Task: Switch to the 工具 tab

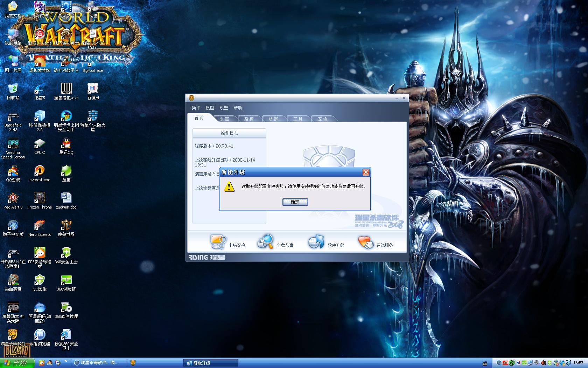Action: pyautogui.click(x=298, y=119)
